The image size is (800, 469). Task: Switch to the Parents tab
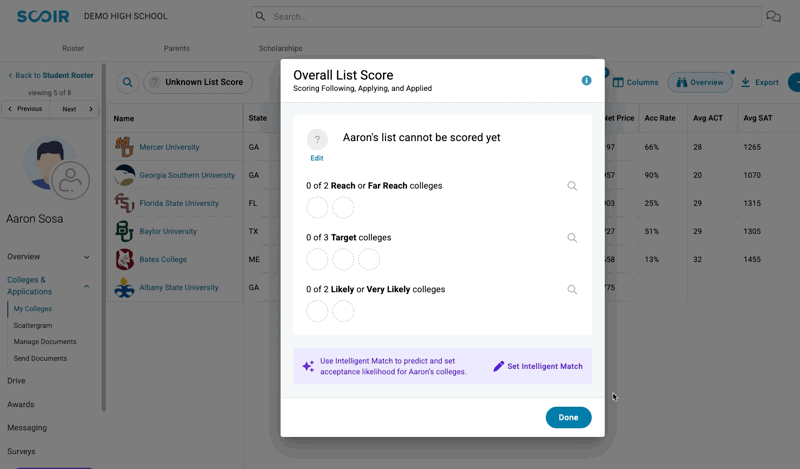click(177, 48)
